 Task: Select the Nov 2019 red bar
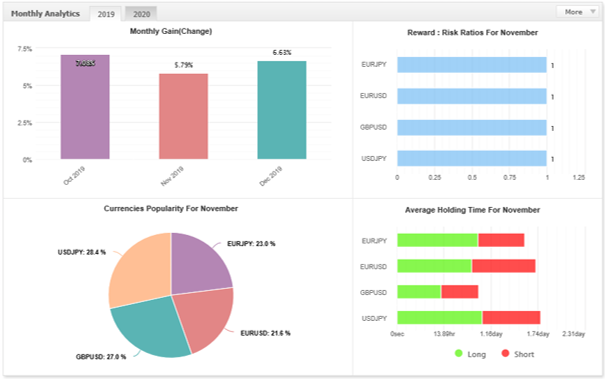point(183,116)
